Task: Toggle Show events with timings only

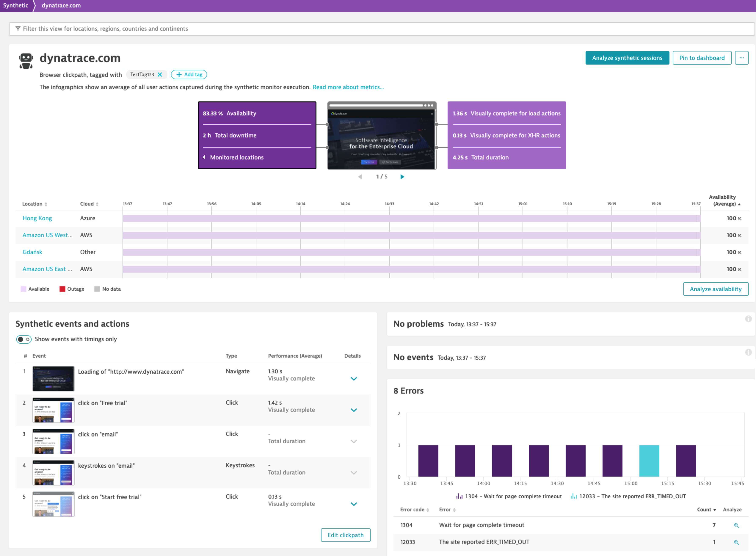Action: point(24,339)
